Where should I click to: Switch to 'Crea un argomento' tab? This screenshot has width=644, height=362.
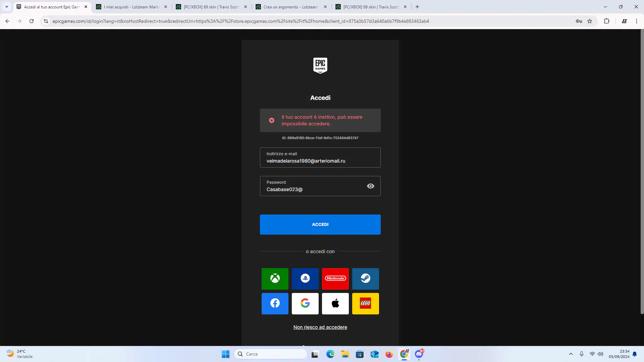290,7
